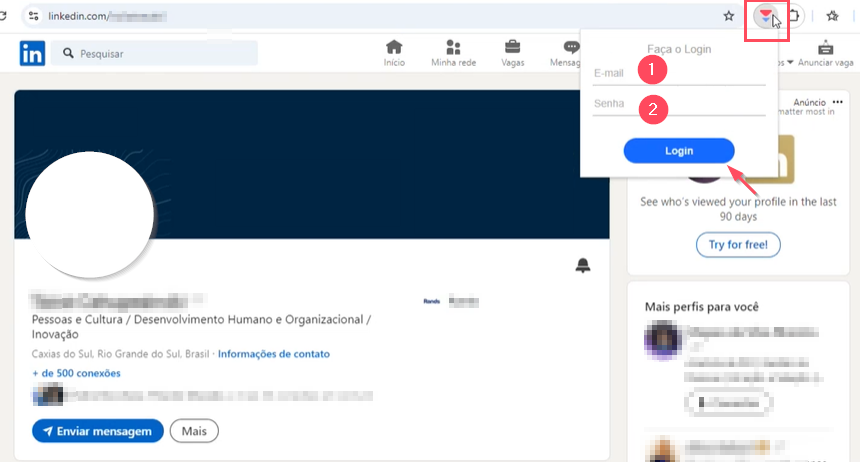Click the Senha password field
Screen dimensions: 860x462
point(679,104)
